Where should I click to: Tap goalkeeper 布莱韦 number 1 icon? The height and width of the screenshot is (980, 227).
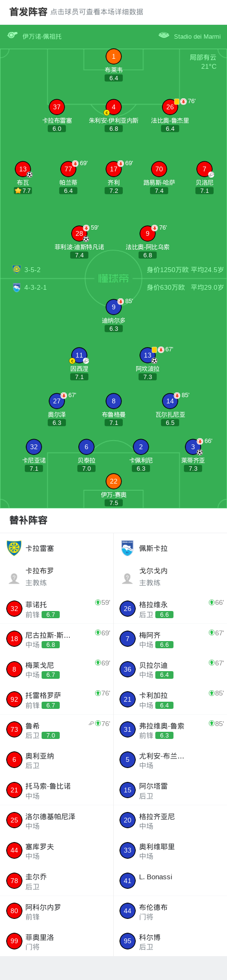(x=113, y=56)
